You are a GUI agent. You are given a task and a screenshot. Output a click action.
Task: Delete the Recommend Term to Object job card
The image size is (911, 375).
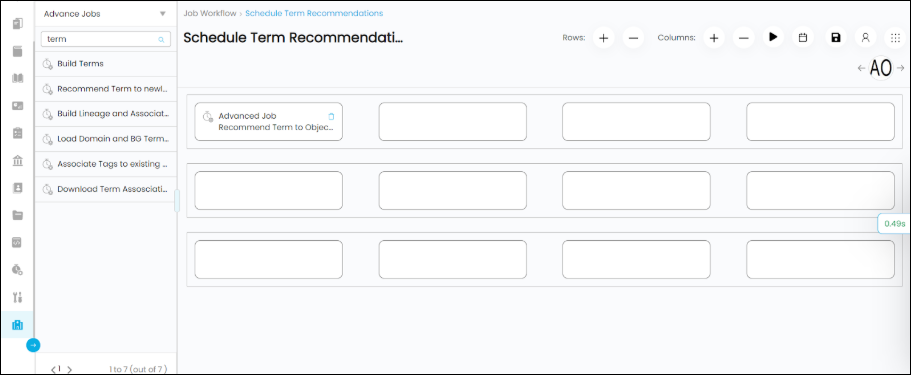(331, 116)
